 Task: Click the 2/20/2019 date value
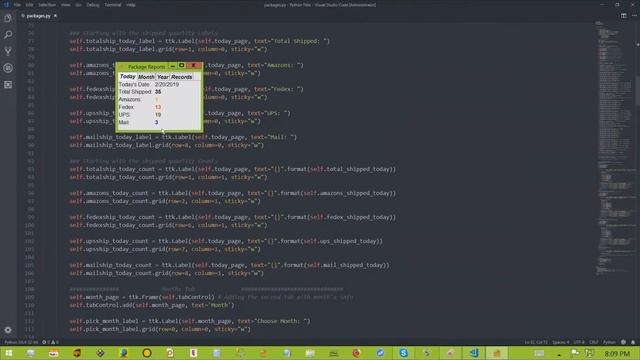coord(167,84)
